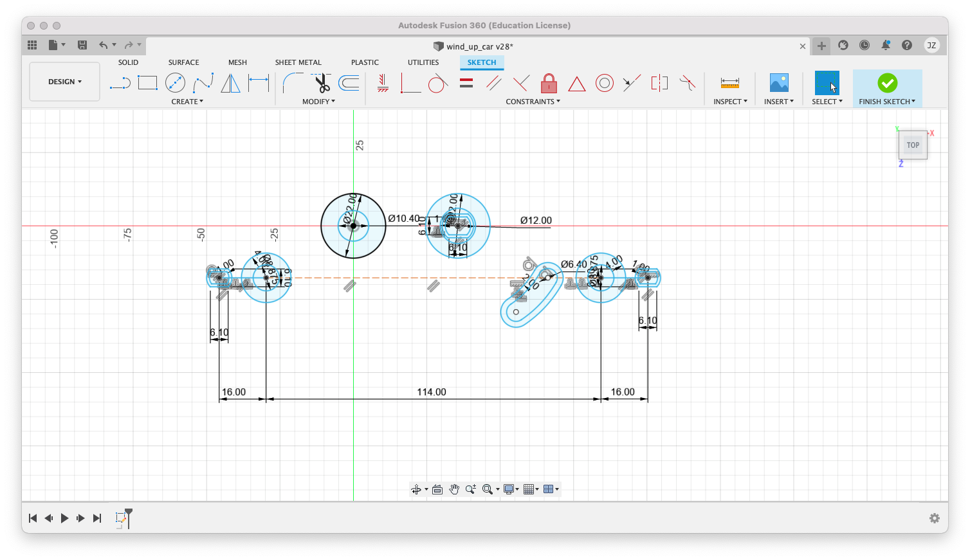The width and height of the screenshot is (970, 560).
Task: Open the Measure tool under Inspect
Action: (729, 83)
